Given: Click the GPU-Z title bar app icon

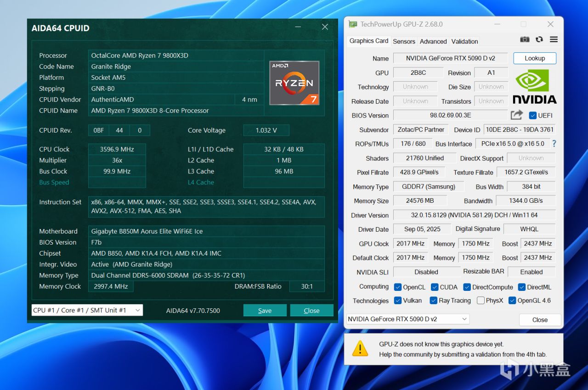Looking at the screenshot, I should [x=353, y=24].
